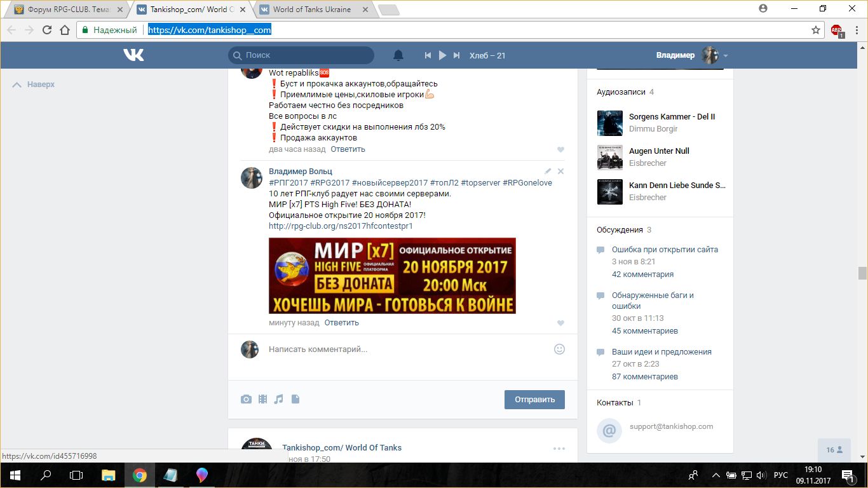The image size is (868, 488).
Task: Focus the VK Поиск search field
Action: [301, 55]
